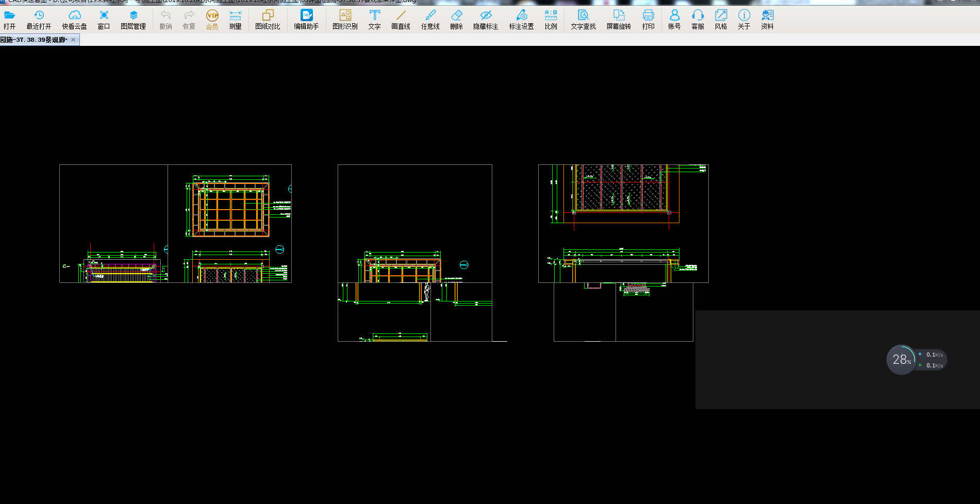This screenshot has height=504, width=980.
Task: Open 快看云盘 cloud drive
Action: tap(74, 20)
